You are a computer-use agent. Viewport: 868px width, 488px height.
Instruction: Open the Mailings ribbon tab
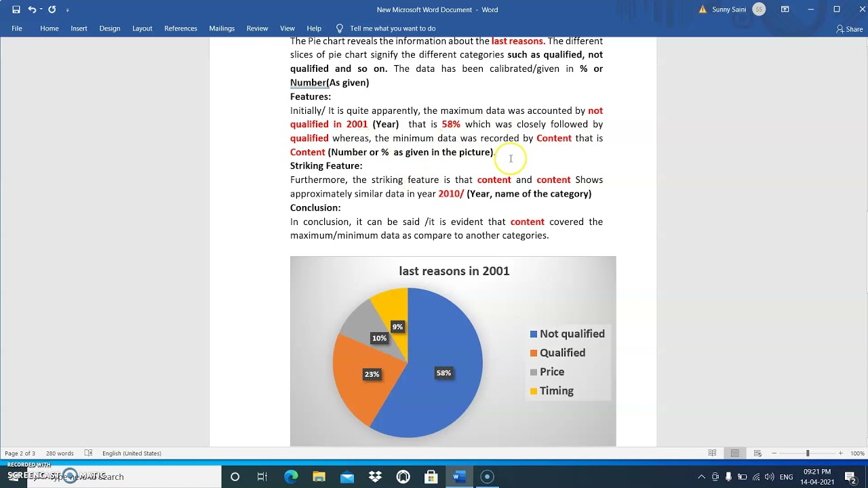click(x=222, y=28)
